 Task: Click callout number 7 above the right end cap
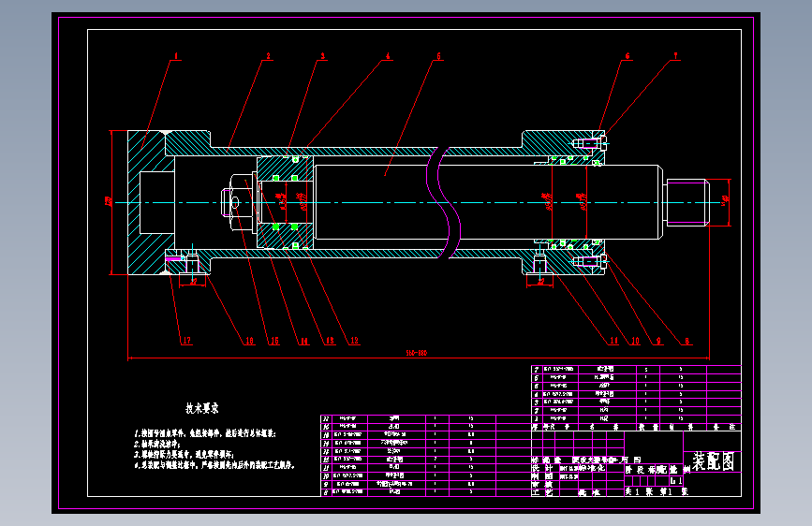click(x=675, y=55)
